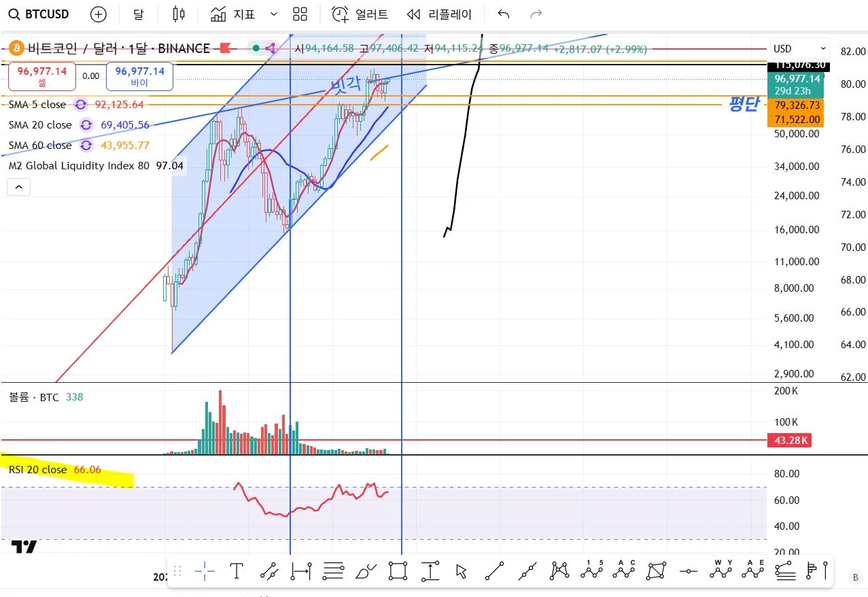
Task: Open the layout grid selector
Action: pos(300,14)
